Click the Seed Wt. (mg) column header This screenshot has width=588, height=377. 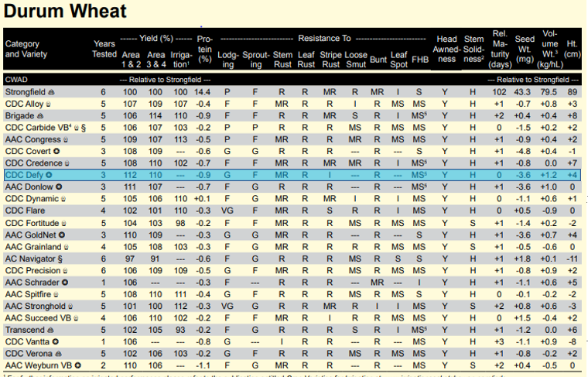click(x=525, y=49)
